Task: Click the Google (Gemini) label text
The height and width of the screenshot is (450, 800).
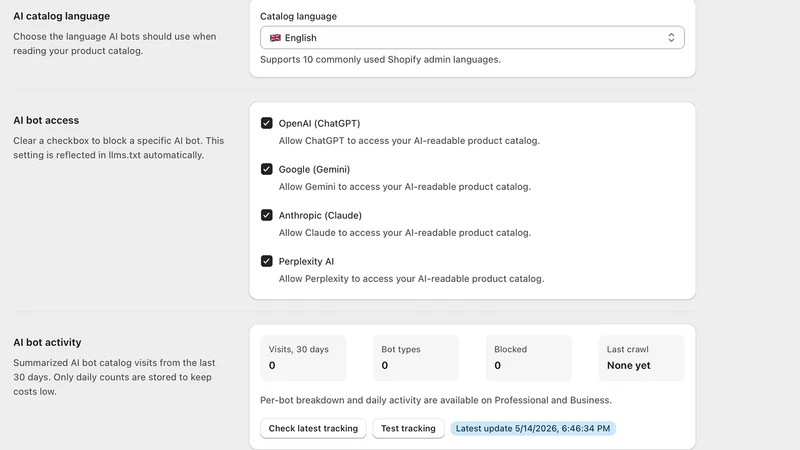Action: [x=314, y=169]
